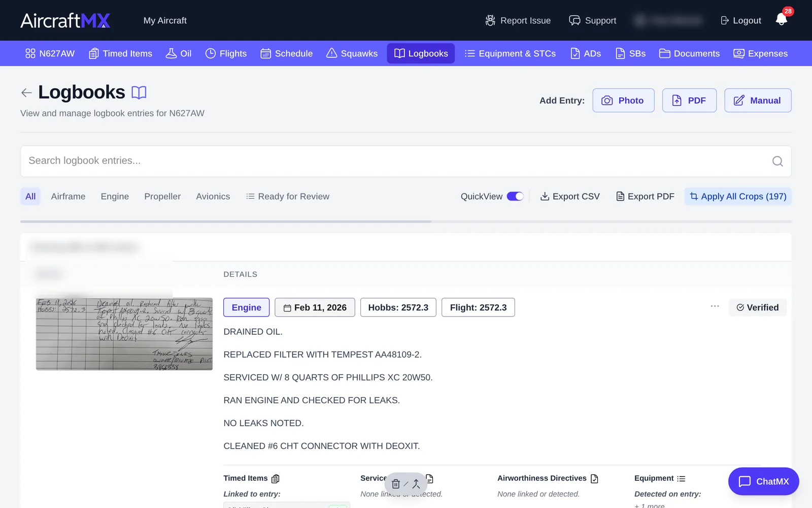
Task: Open the Oil tab
Action: [179, 53]
